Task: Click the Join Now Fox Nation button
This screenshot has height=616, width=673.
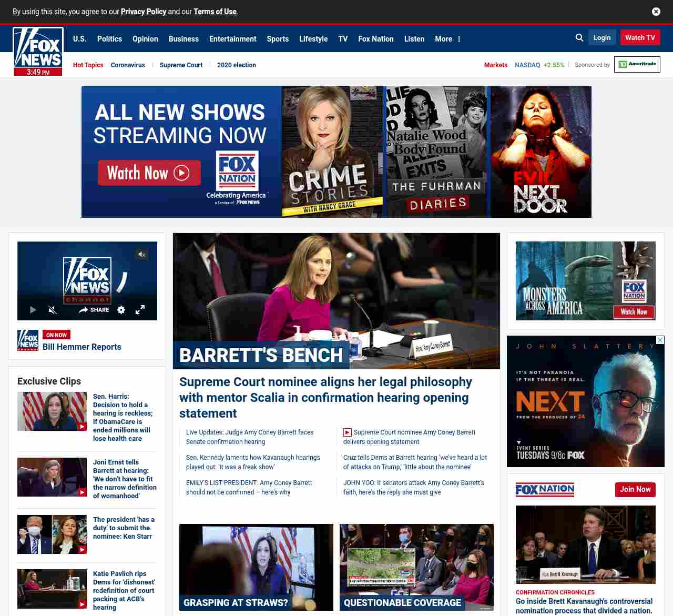Action: click(x=635, y=489)
